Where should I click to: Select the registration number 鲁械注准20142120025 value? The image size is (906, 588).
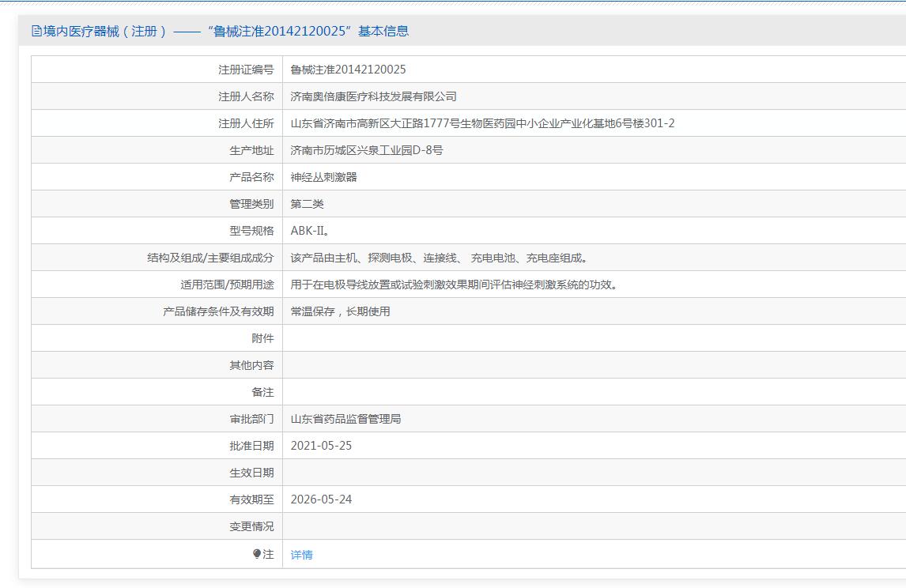pos(348,70)
